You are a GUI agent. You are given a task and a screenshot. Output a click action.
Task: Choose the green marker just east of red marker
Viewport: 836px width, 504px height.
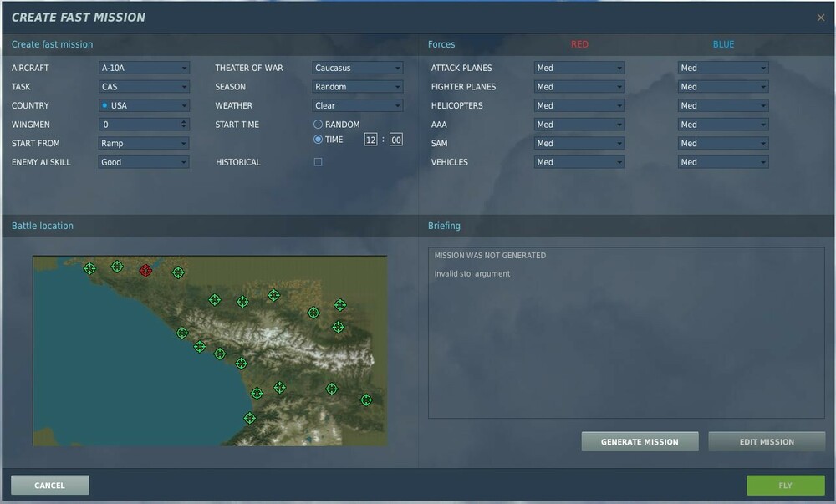(x=178, y=272)
